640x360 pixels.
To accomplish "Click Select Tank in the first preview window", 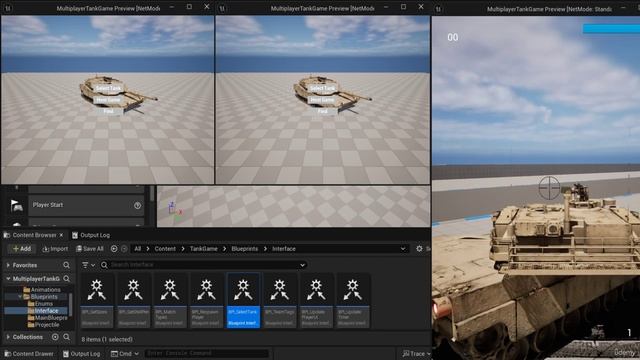I will click(108, 88).
